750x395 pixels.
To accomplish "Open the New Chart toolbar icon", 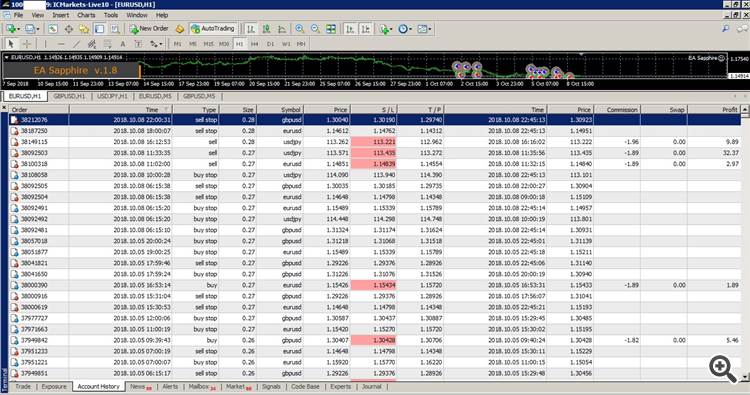I will (11, 29).
